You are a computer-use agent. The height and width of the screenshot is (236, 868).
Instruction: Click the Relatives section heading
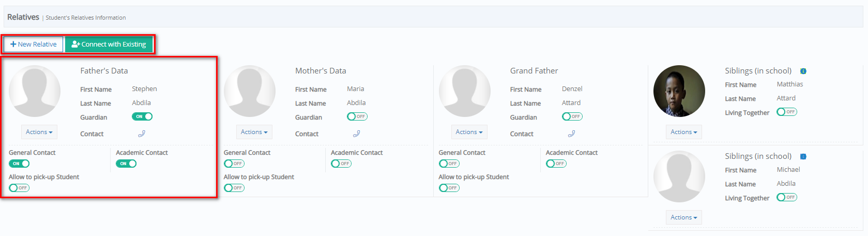[23, 17]
